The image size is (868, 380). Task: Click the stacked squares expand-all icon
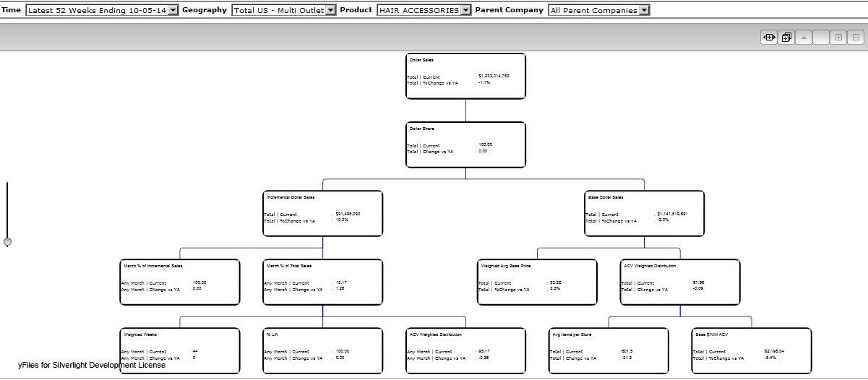(x=786, y=38)
